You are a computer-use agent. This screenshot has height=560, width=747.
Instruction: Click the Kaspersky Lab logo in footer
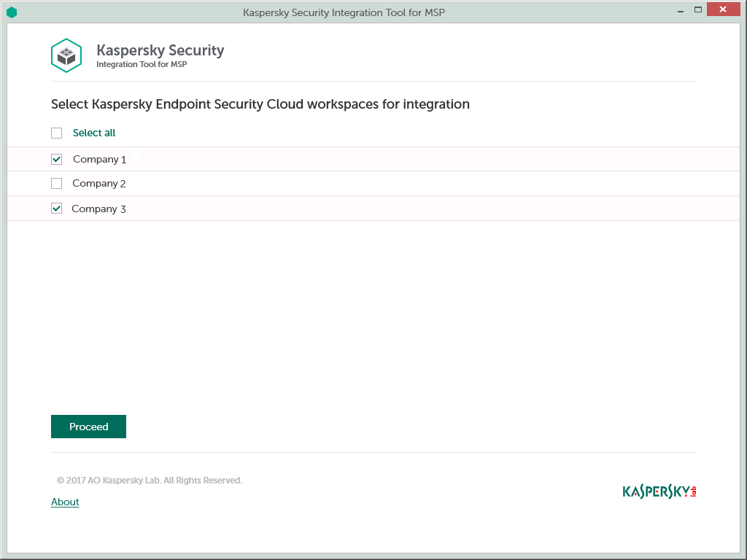click(659, 491)
